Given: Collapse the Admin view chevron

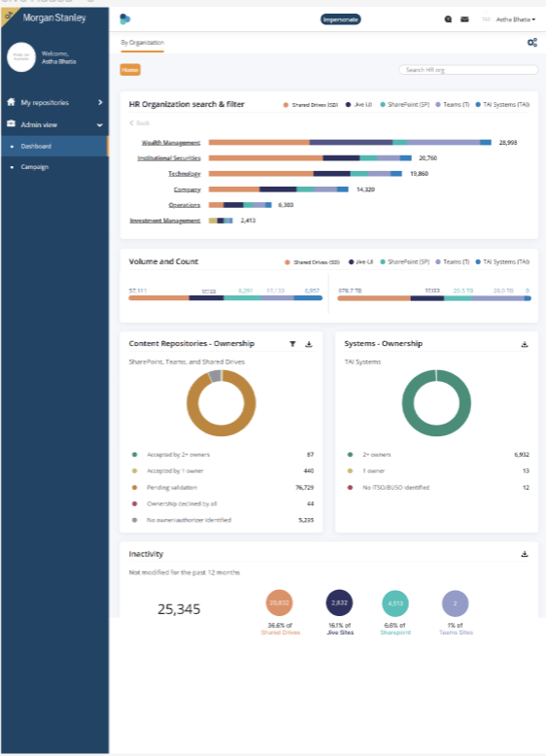Looking at the screenshot, I should pyautogui.click(x=100, y=125).
